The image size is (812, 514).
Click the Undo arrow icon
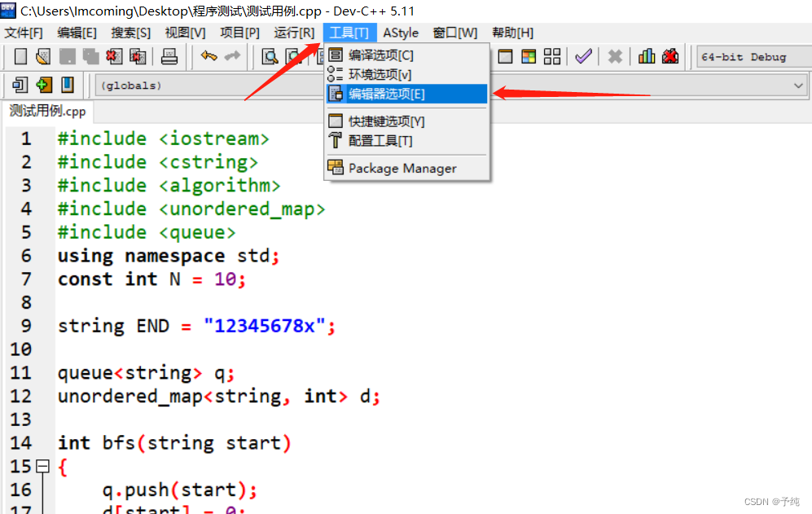click(x=208, y=55)
